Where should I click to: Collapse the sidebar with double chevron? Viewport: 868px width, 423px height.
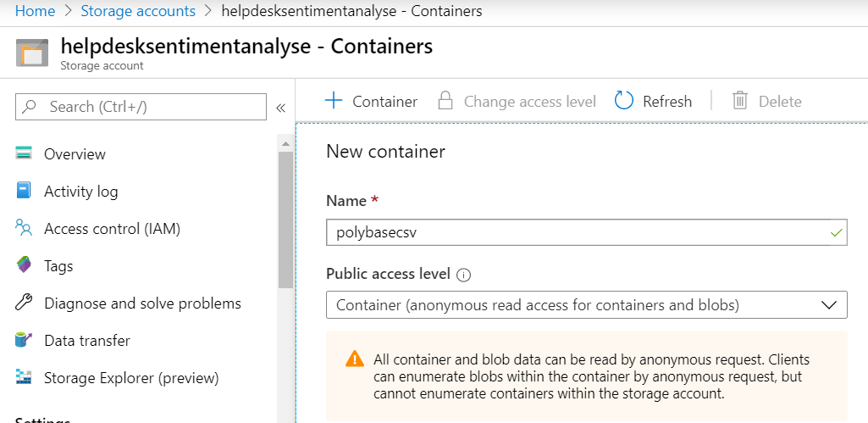coord(280,108)
